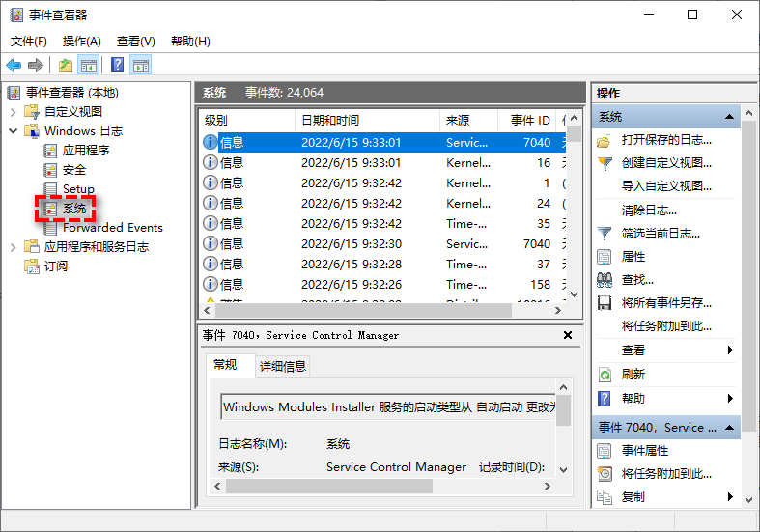Expand the 复制 submenu arrow
The width and height of the screenshot is (760, 532).
[730, 497]
